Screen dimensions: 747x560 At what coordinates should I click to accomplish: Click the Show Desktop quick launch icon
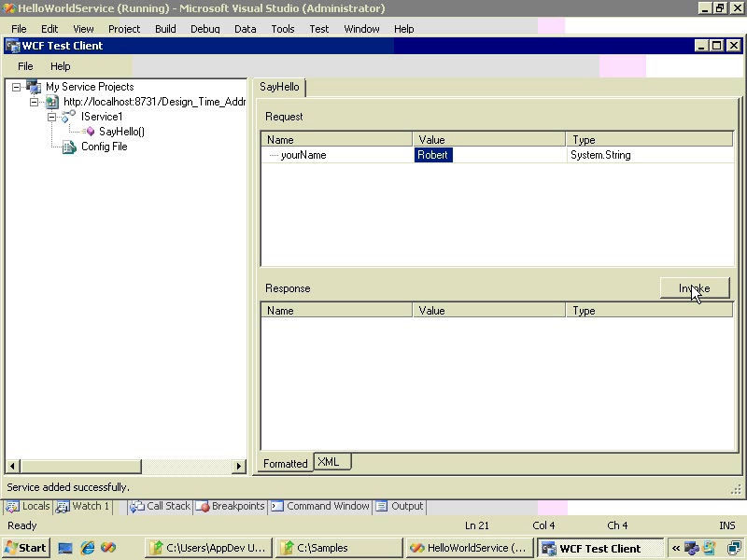tap(65, 548)
